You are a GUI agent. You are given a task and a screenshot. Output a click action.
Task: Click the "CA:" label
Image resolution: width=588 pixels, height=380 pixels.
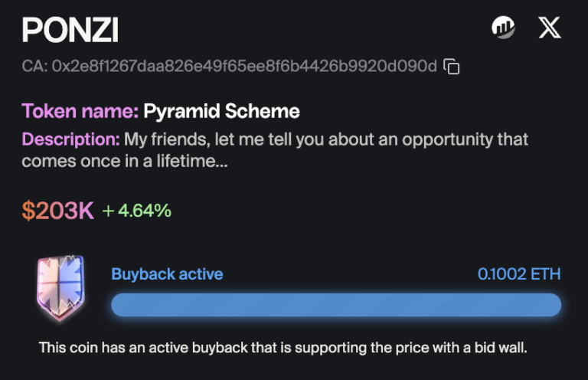34,67
